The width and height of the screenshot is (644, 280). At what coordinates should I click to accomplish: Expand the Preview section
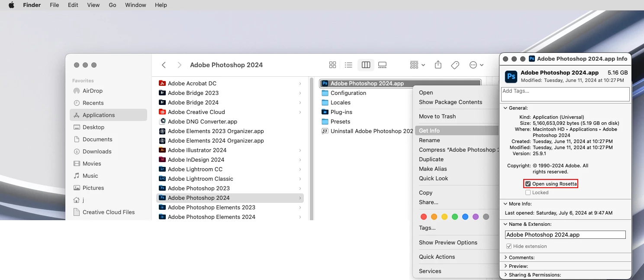coord(506,266)
